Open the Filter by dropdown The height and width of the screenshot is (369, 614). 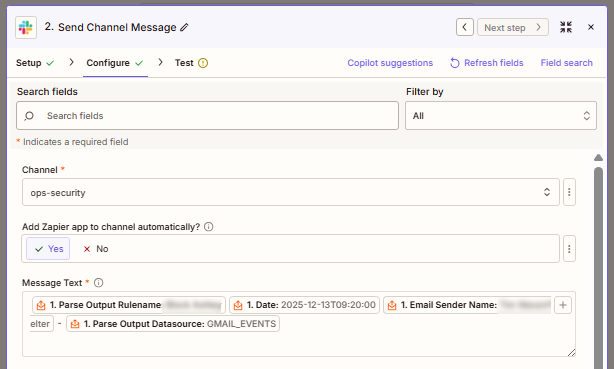501,116
